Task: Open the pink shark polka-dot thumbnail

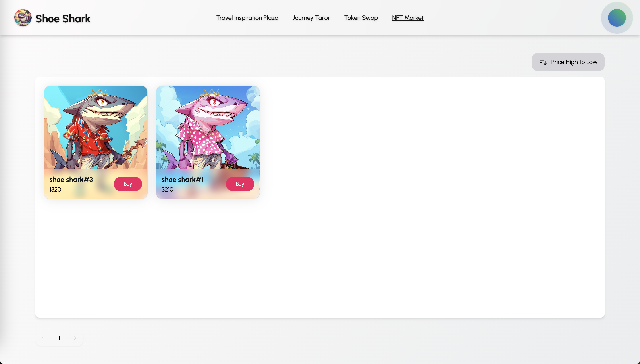Action: [208, 127]
